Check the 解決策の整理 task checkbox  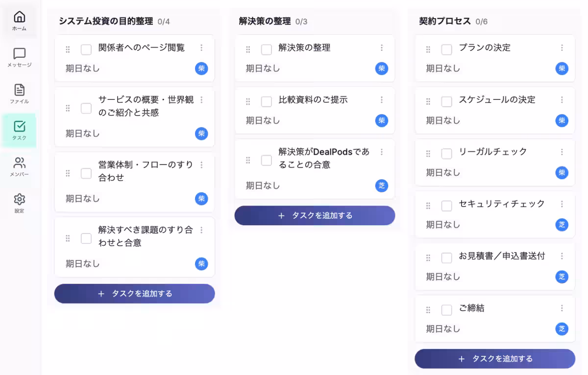coord(266,48)
